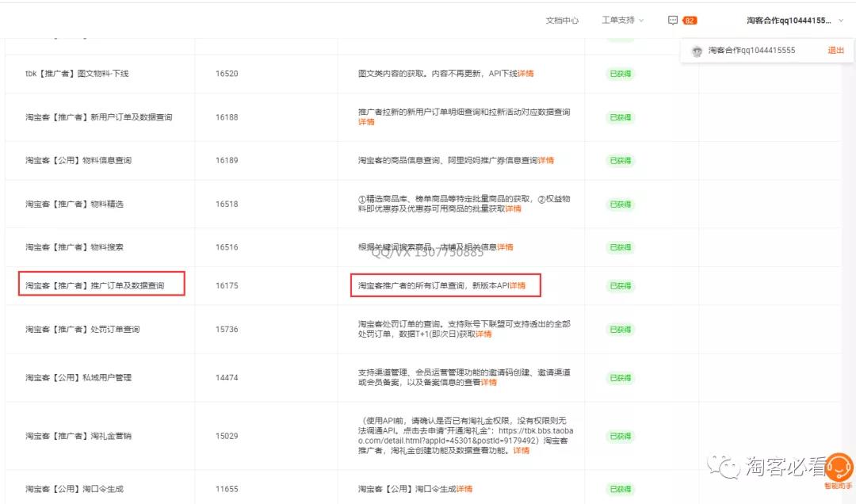Click the ID cell 15029
The width and height of the screenshot is (856, 504).
(x=227, y=436)
